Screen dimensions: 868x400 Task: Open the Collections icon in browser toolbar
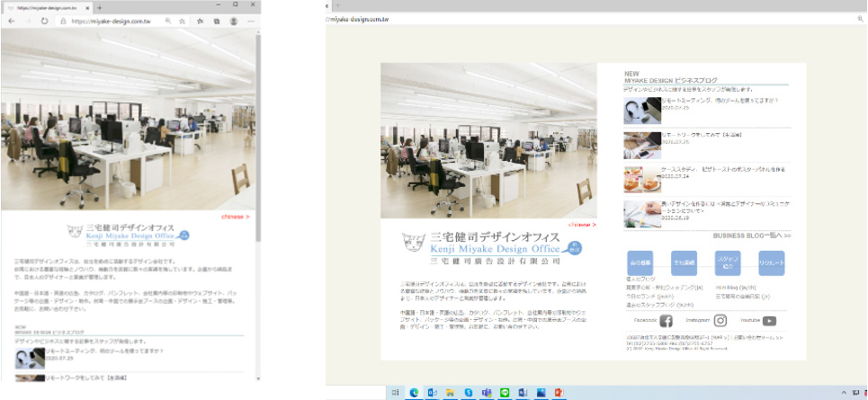pos(215,20)
